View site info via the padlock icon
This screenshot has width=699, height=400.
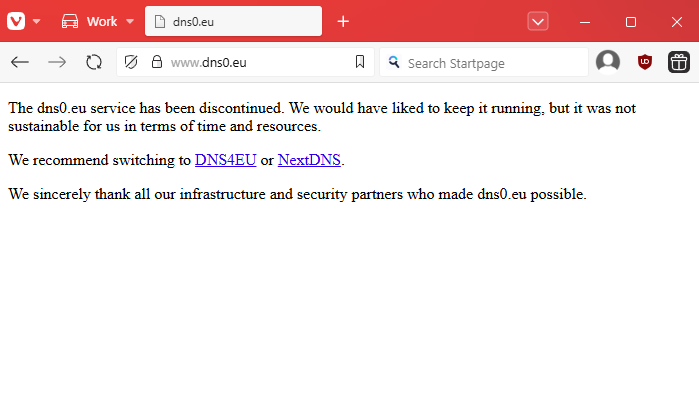tap(156, 62)
